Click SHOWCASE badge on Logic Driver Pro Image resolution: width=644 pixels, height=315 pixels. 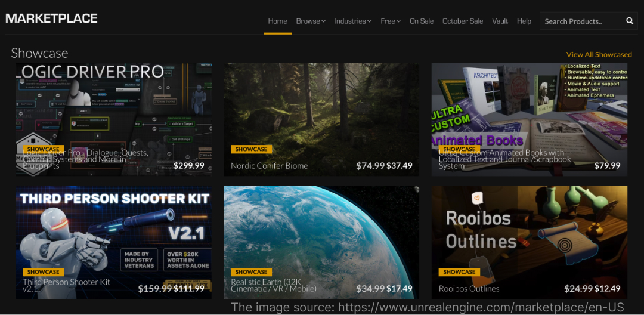pyautogui.click(x=44, y=149)
